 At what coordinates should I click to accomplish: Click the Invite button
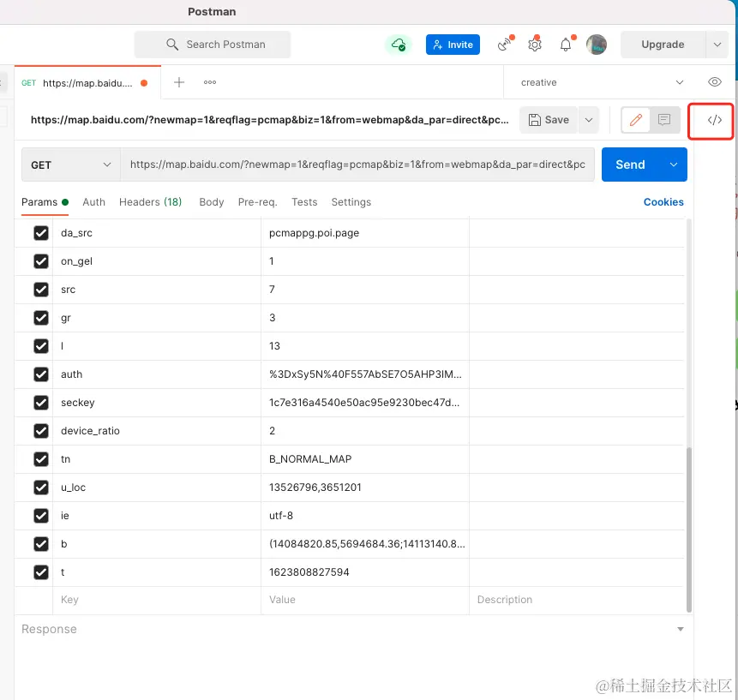453,45
